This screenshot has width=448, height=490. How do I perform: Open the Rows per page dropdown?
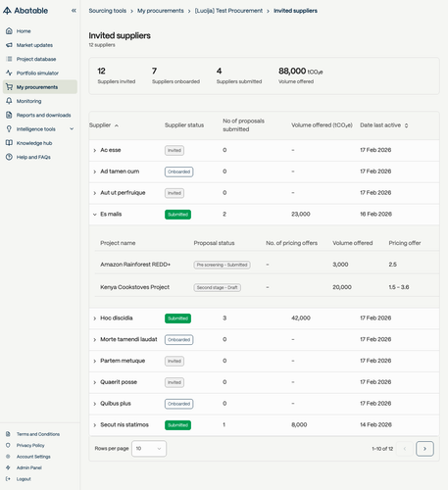click(x=149, y=449)
